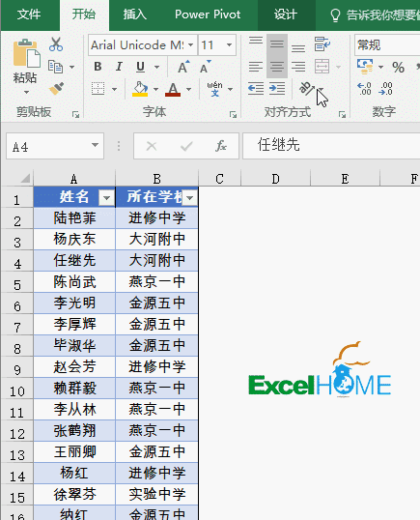Click the formula bar input
Screen dimensions: 420x520
coord(331,145)
